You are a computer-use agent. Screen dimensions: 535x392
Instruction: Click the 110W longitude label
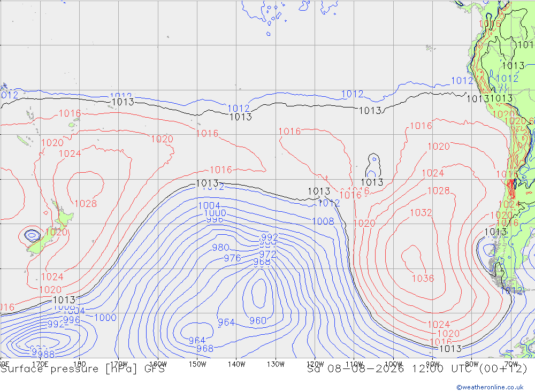click(354, 364)
